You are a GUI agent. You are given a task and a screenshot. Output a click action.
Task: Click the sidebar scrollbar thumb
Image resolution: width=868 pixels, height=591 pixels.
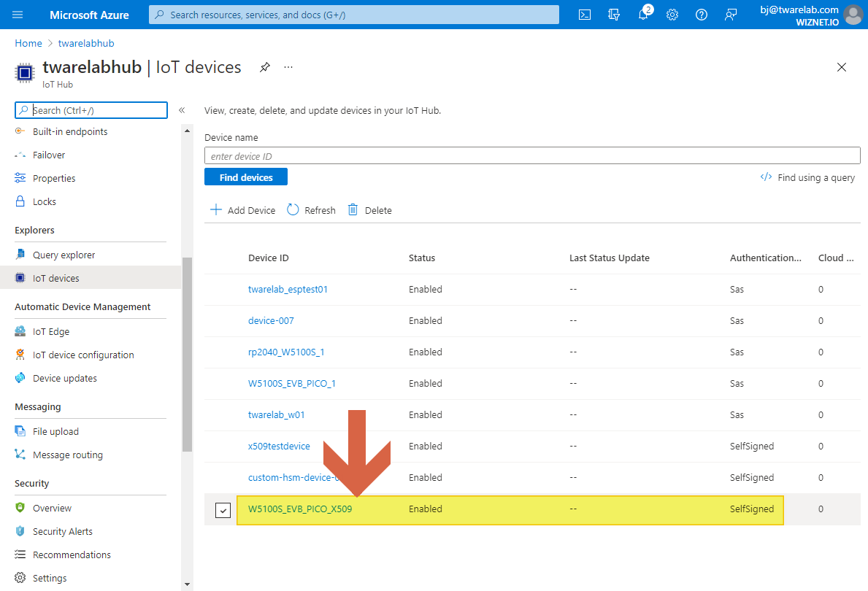click(187, 354)
